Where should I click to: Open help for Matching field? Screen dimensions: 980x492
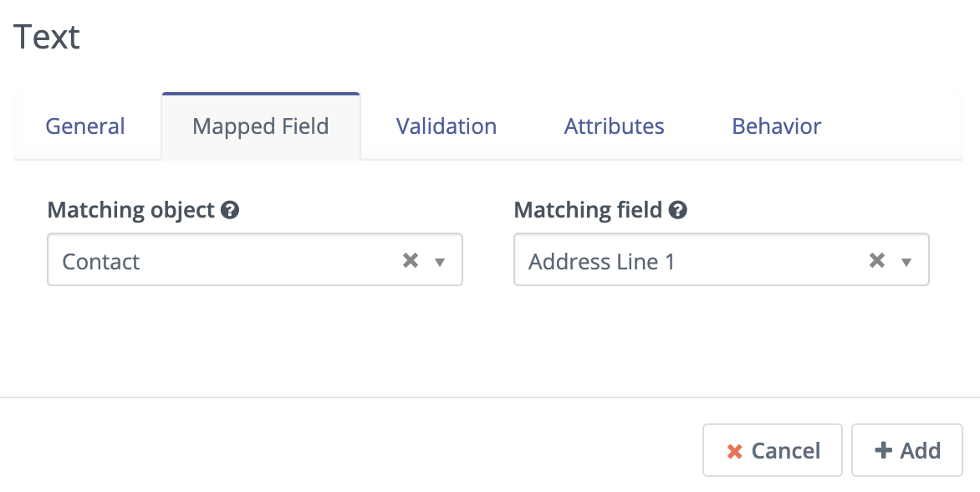677,210
